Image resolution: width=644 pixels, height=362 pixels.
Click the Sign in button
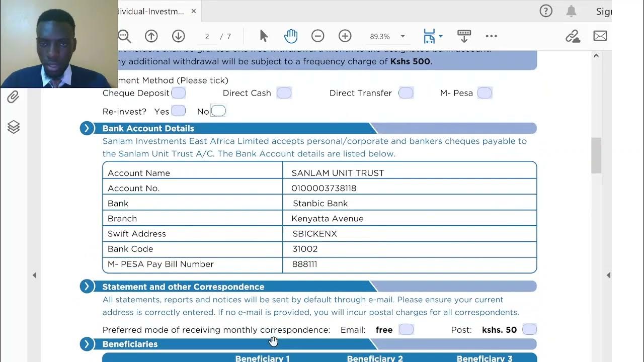click(603, 11)
